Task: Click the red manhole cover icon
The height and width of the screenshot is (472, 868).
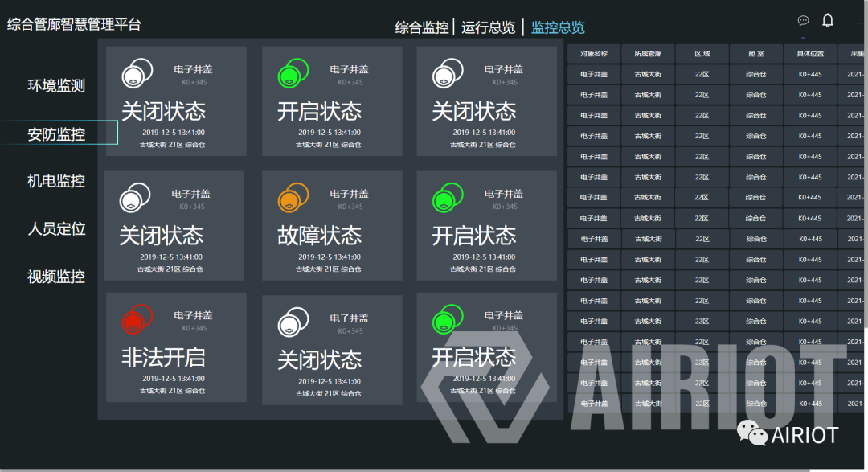Action: coord(137,319)
